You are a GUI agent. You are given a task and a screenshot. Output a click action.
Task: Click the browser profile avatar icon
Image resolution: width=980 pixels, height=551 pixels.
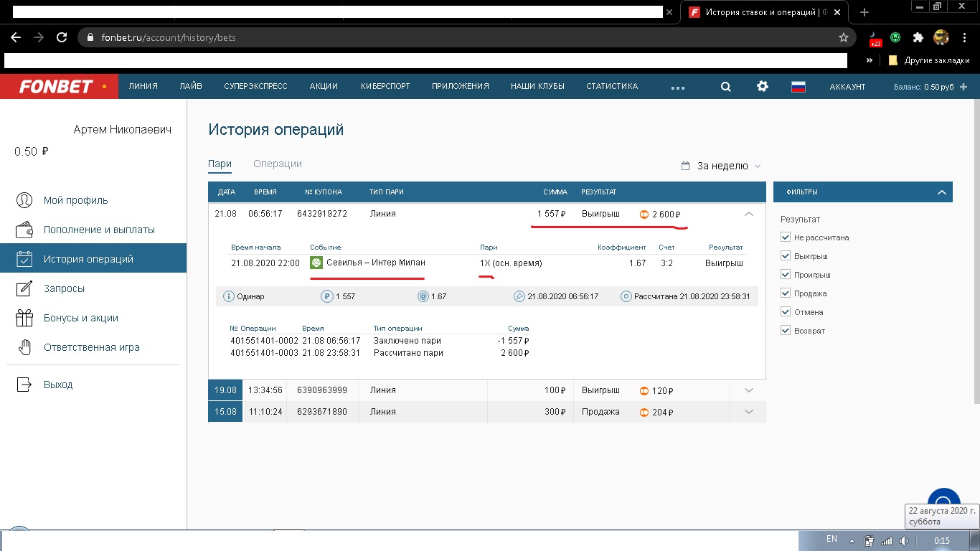tap(941, 37)
